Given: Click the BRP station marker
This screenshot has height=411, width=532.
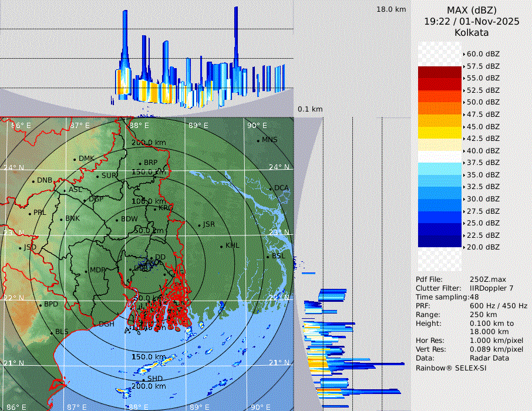Looking at the screenshot, I should pyautogui.click(x=140, y=163).
